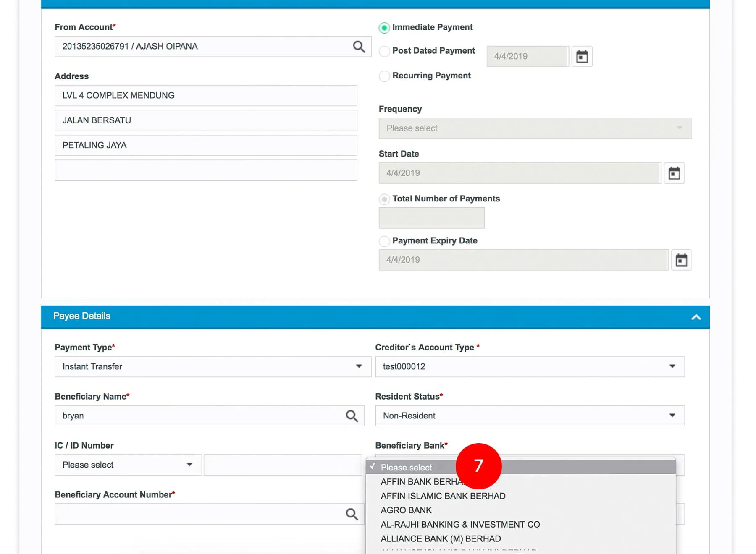Click the From Account search magnifier icon
The width and height of the screenshot is (756, 554).
point(359,47)
